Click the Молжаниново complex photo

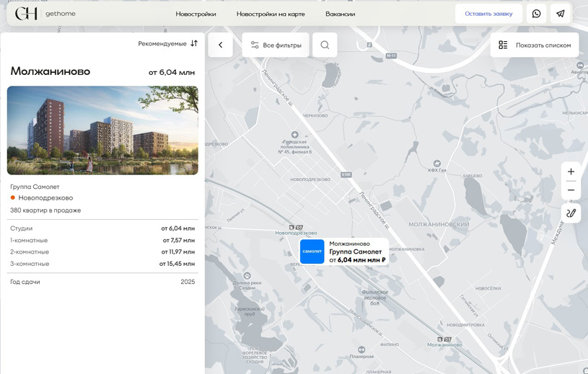(x=102, y=130)
